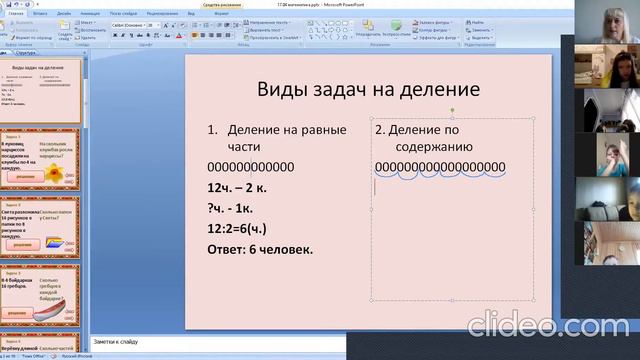Click the Increase Indent icon
This screenshot has width=640, height=360.
227,25
